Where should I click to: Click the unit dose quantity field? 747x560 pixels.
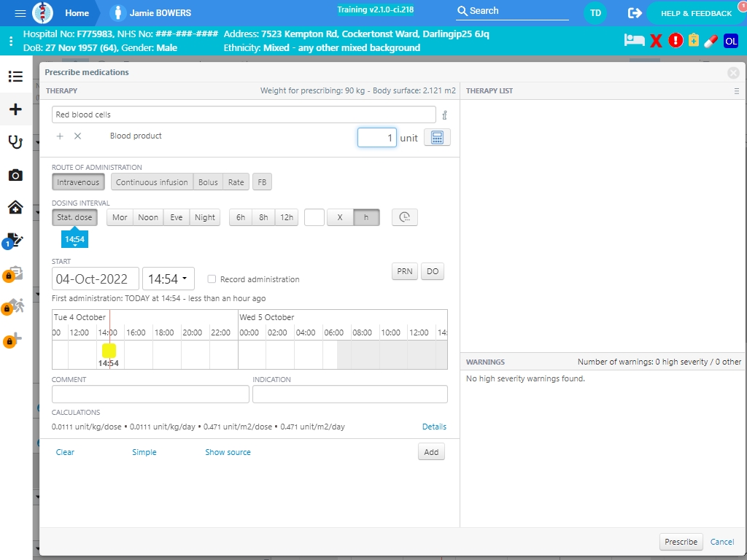click(377, 138)
